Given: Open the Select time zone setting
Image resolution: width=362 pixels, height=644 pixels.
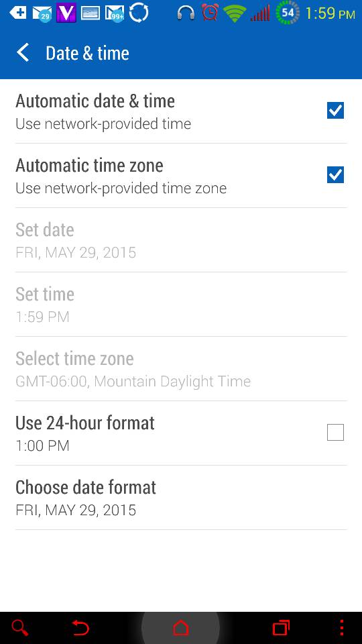Looking at the screenshot, I should (x=181, y=369).
